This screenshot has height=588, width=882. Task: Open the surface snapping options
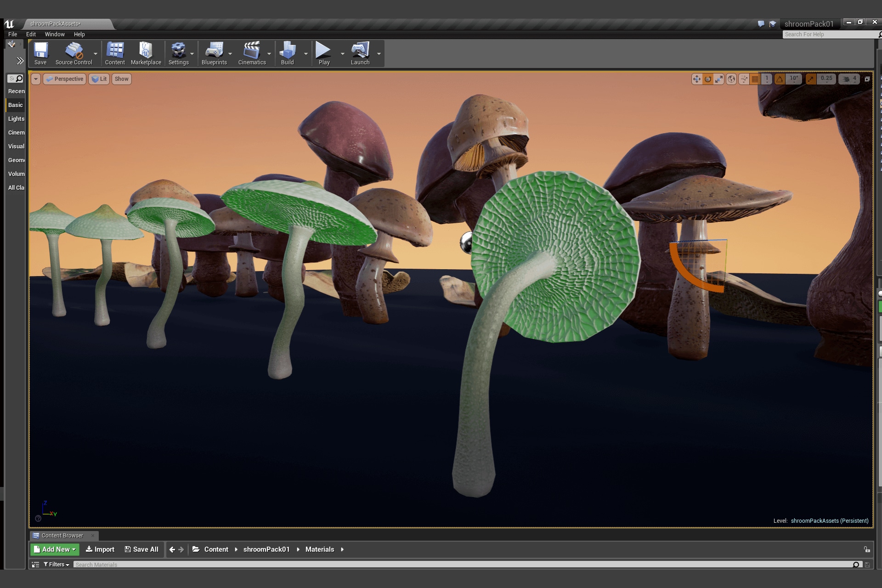click(x=744, y=79)
